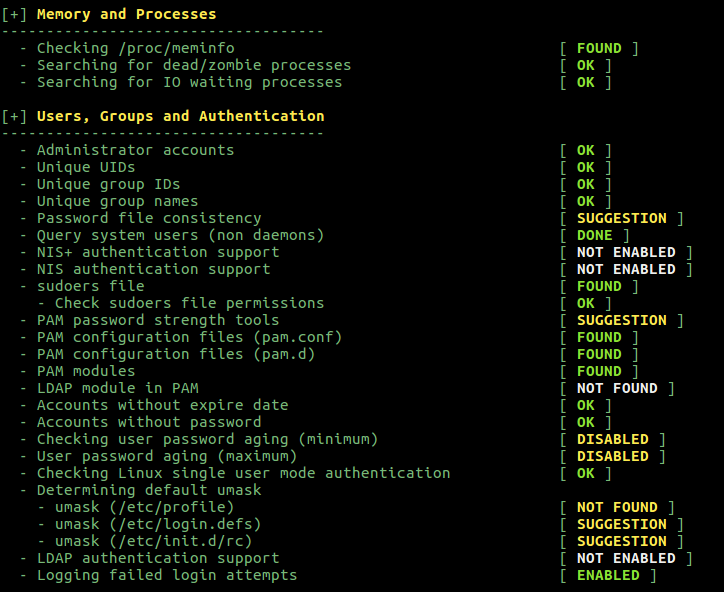Click the [+] marker beside Users, Groups and Authentication
This screenshot has height=592, width=724.
tap(14, 116)
